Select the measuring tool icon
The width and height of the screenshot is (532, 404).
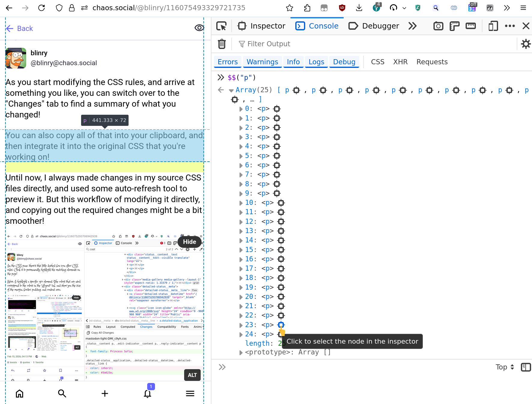coord(471,26)
